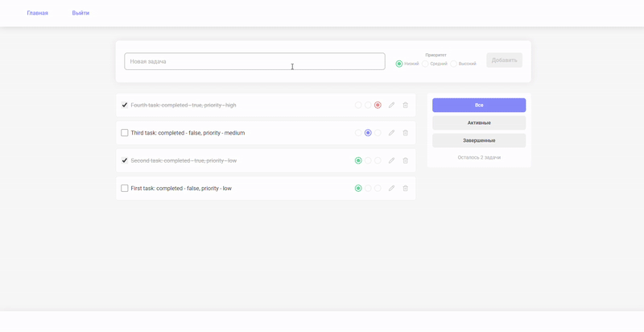Image resolution: width=644 pixels, height=332 pixels.
Task: Click Fourth task's red high priority radio
Action: point(378,106)
